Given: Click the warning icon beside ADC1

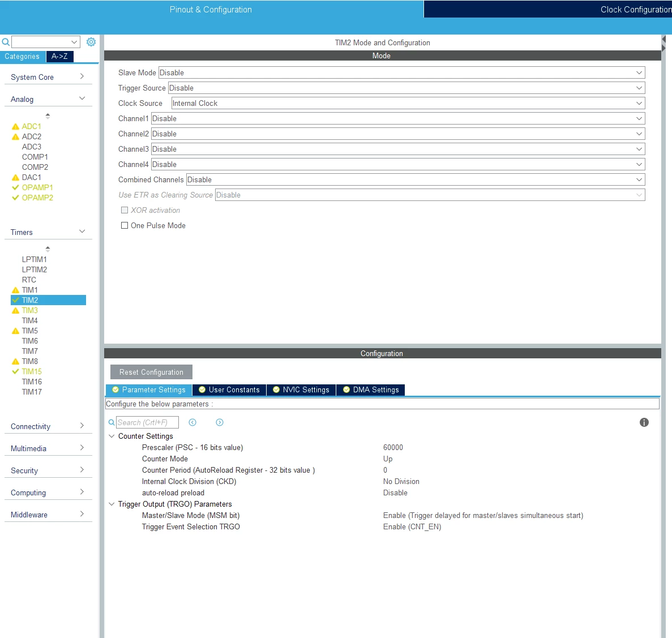Looking at the screenshot, I should 15,126.
